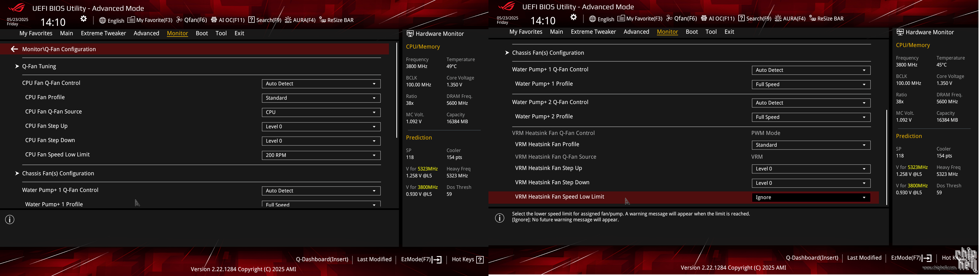This screenshot has width=980, height=276.
Task: Open CPU Fan Profile Standard dropdown
Action: point(321,98)
